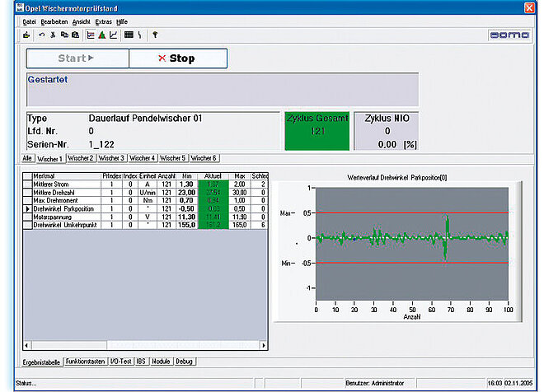Click the application icon in title bar
544x392 pixels.
(20, 7)
